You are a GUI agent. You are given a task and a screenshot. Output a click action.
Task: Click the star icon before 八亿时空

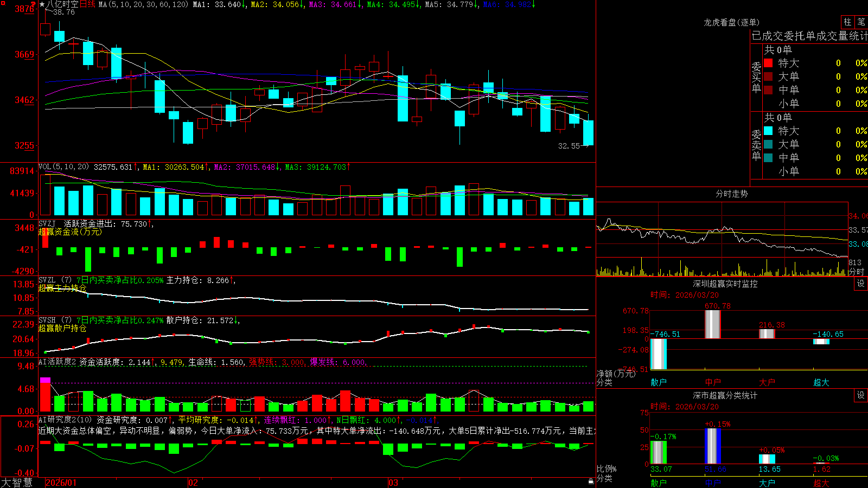click(x=42, y=4)
